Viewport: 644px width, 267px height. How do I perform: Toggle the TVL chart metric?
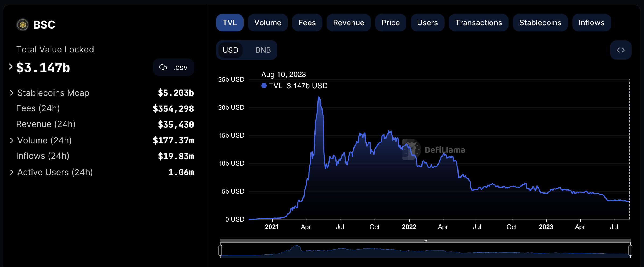pos(230,23)
